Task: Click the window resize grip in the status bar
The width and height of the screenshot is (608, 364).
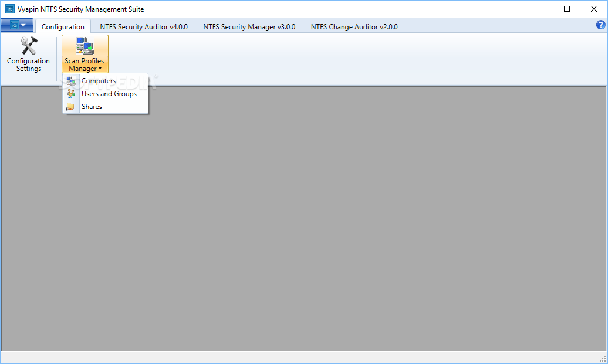Action: (x=603, y=359)
